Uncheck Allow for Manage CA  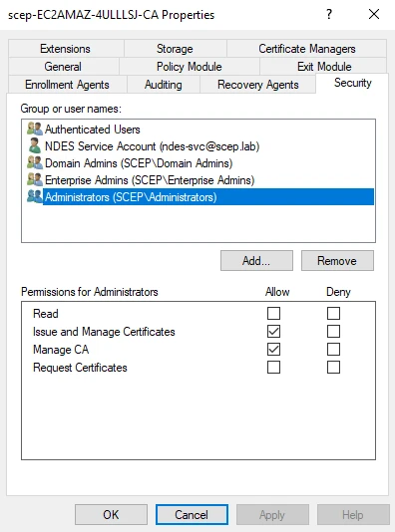click(273, 350)
